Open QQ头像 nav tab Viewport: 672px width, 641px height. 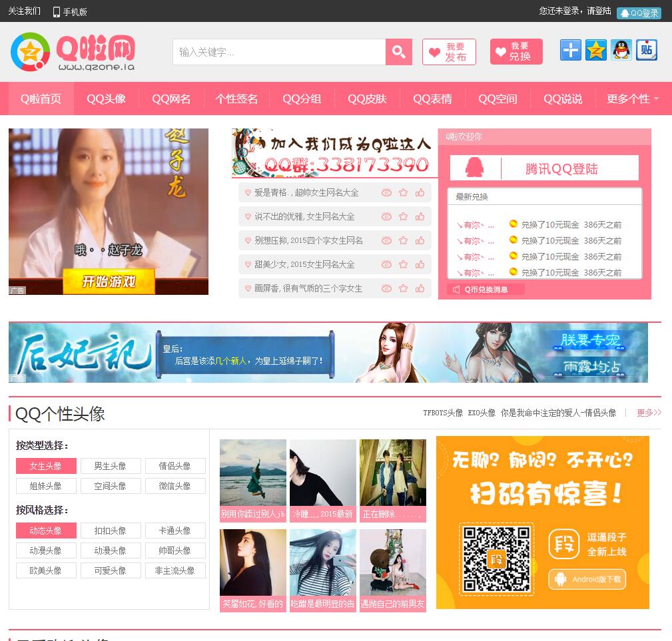107,99
